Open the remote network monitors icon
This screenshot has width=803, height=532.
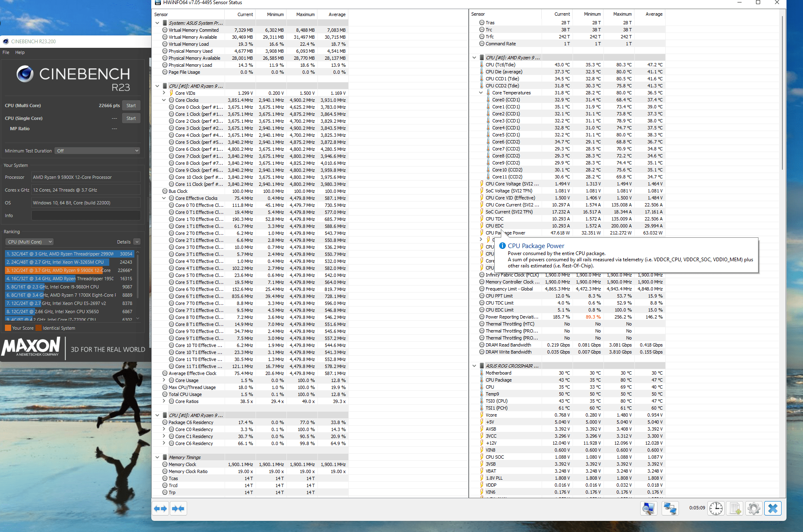[670, 509]
